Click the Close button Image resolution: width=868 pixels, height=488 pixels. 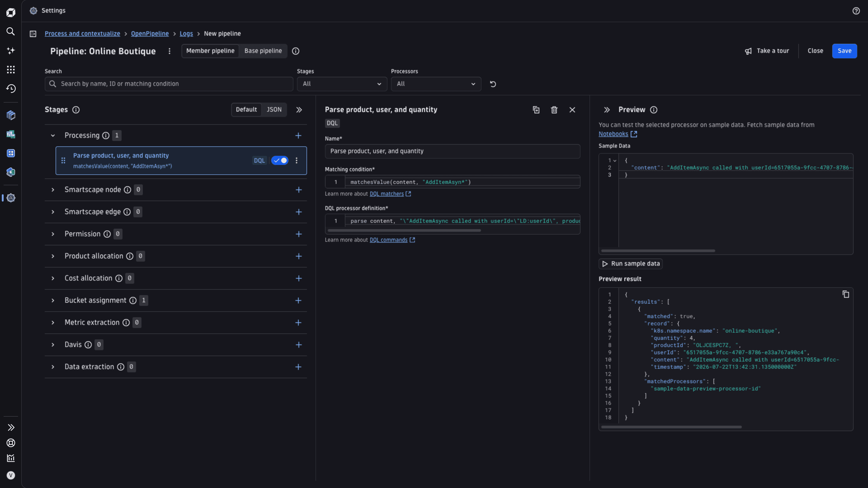(815, 51)
